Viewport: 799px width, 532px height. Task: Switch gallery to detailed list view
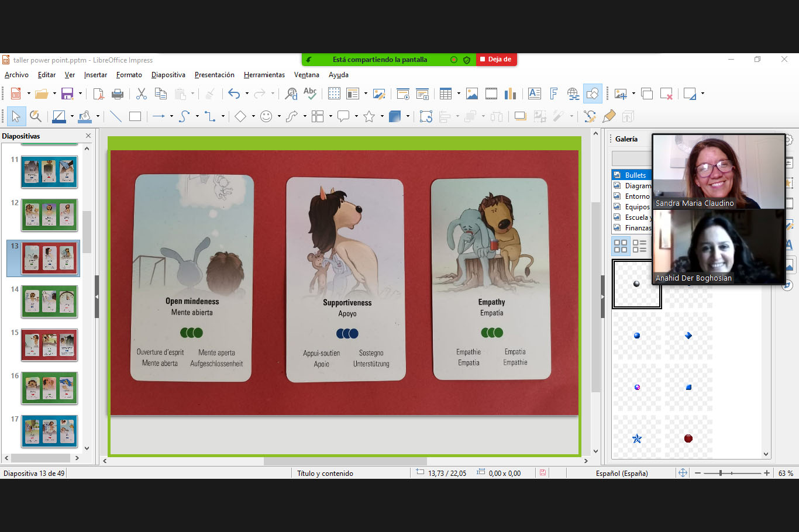click(x=639, y=246)
